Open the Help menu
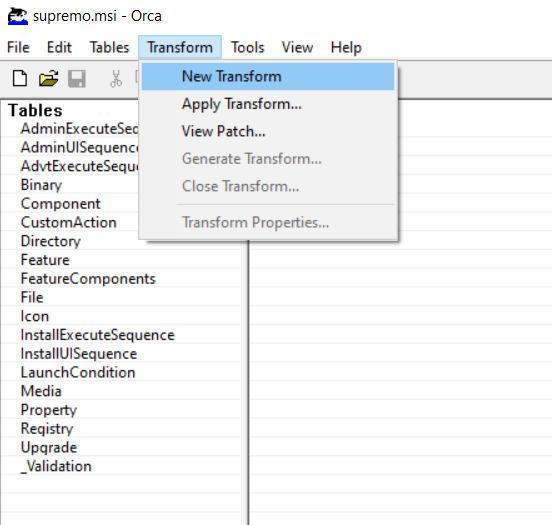552x525 pixels. (x=346, y=47)
